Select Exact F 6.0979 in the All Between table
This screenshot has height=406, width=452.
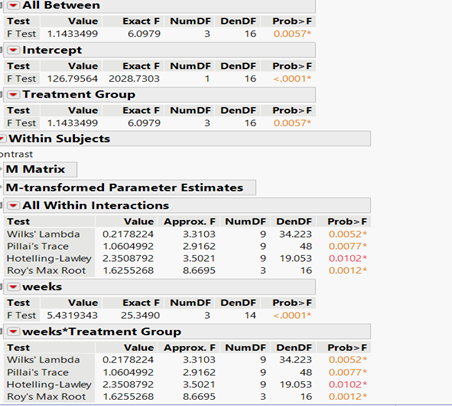click(144, 34)
